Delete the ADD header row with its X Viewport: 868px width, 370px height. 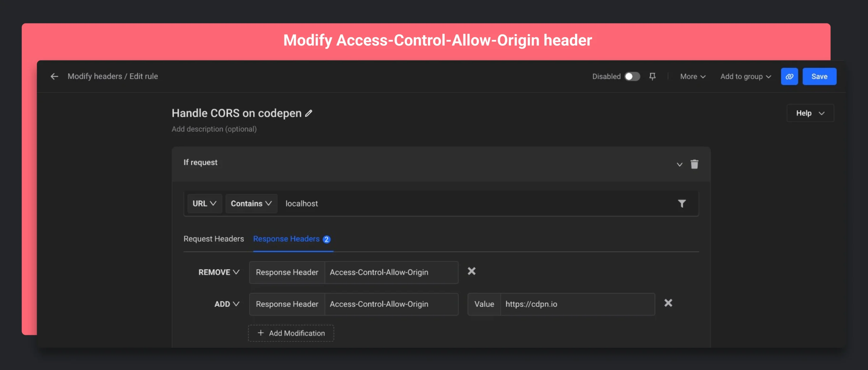pos(668,303)
